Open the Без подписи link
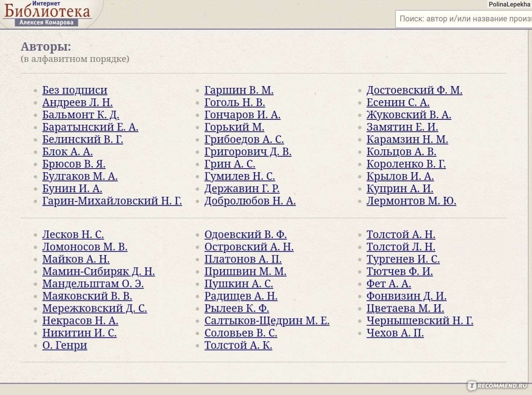 point(75,90)
